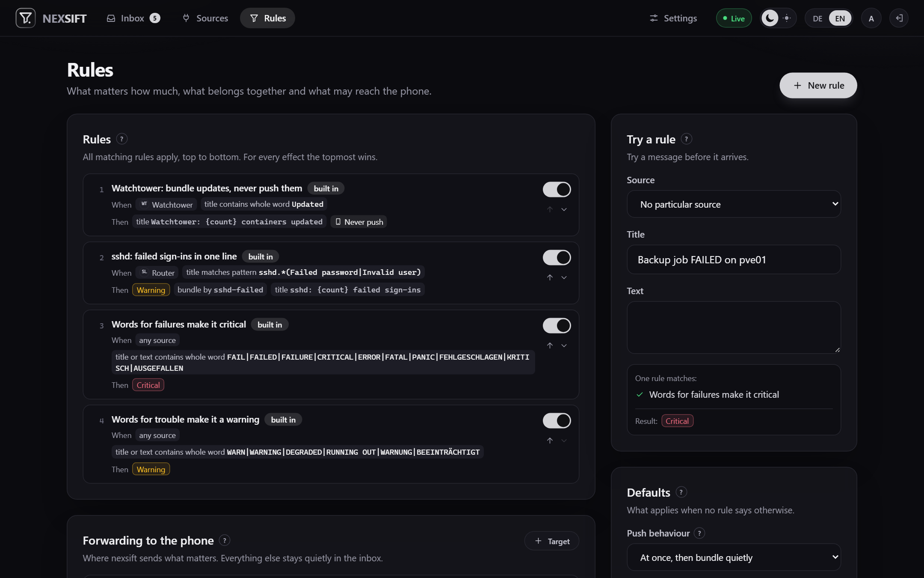Viewport: 924px width, 578px height.
Task: Move the sshd failed sign-ins rule up
Action: [x=550, y=277]
